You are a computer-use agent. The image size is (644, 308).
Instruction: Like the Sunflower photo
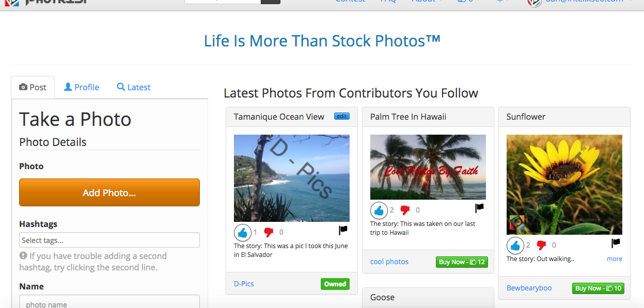[515, 246]
